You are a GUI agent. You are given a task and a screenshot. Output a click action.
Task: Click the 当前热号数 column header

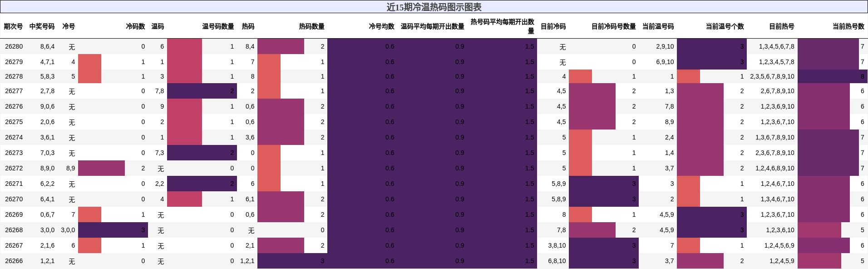[848, 26]
